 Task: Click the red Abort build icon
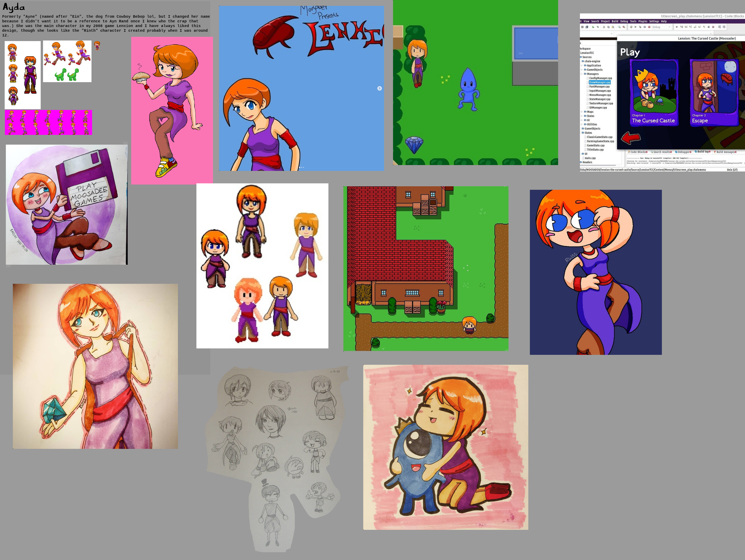click(x=649, y=27)
